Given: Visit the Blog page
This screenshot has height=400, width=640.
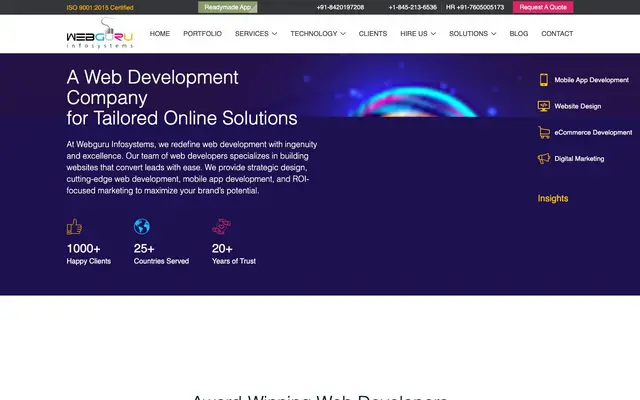Looking at the screenshot, I should [519, 33].
